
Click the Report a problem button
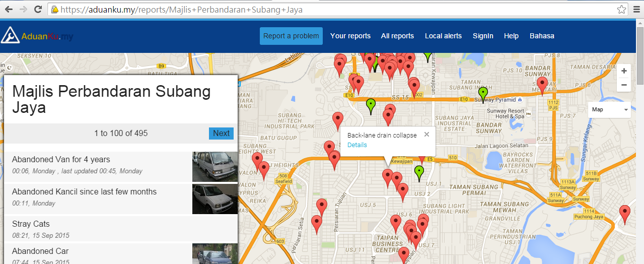tap(291, 36)
